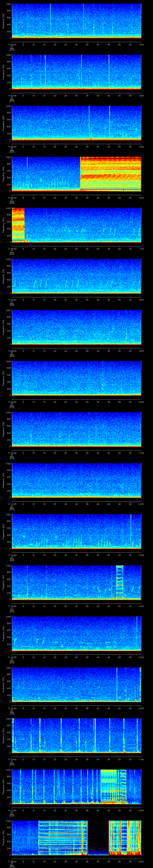The width and height of the screenshot is (153, 868).
Task: Click the 14:00 end time label
Action: click(141, 606)
